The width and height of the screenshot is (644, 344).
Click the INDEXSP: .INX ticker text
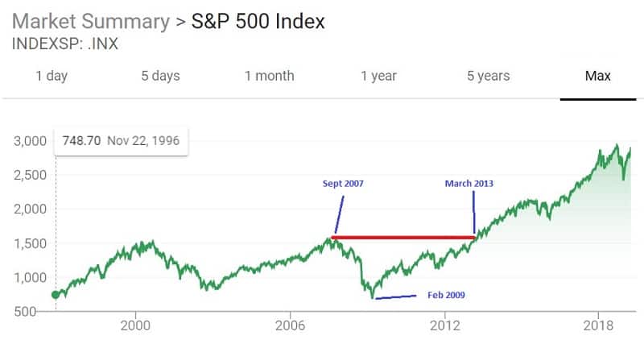pos(64,44)
